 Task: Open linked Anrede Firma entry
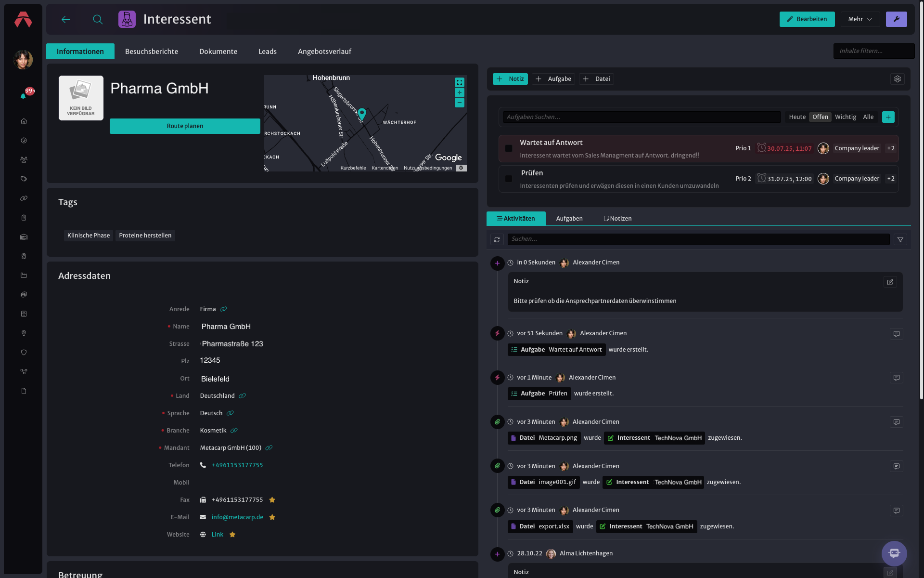coord(223,309)
